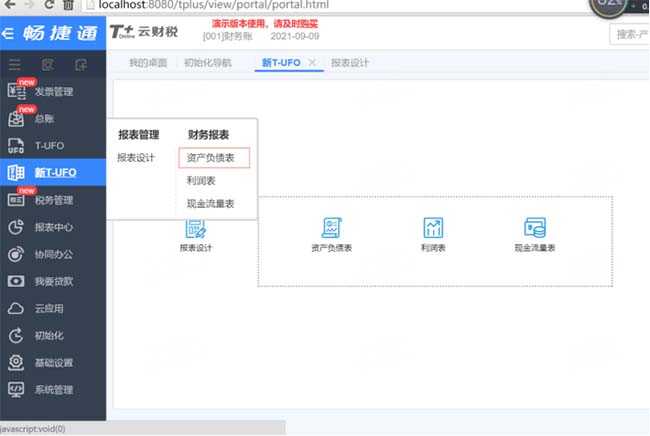Click the search input field at top right
The width and height of the screenshot is (650, 436).
628,34
